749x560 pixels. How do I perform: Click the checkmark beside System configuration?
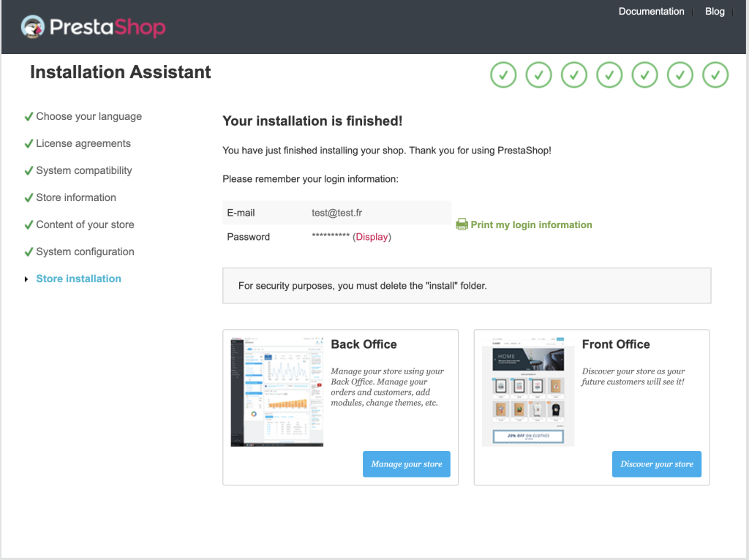coord(29,251)
